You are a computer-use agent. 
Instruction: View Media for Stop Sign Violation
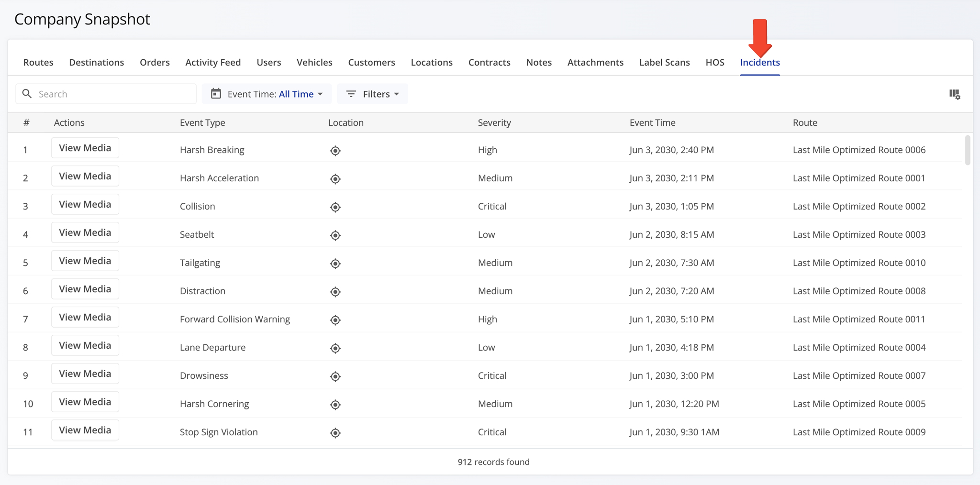click(x=85, y=430)
